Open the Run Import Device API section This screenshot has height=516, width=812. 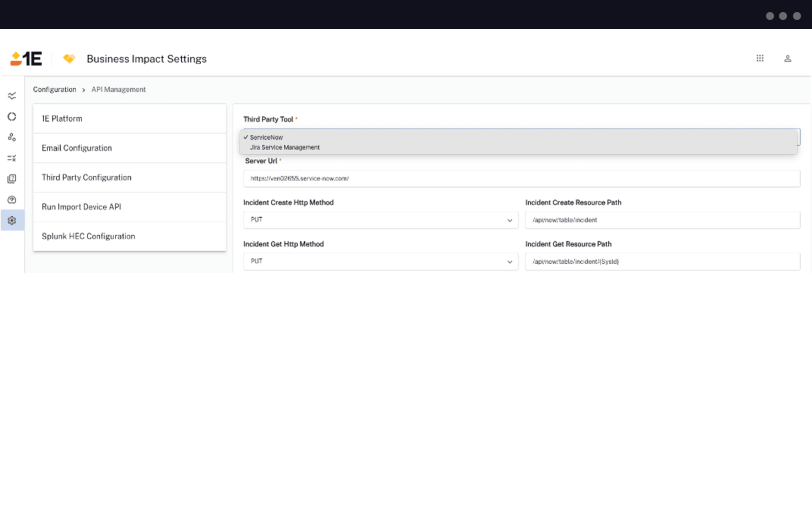[x=81, y=206]
